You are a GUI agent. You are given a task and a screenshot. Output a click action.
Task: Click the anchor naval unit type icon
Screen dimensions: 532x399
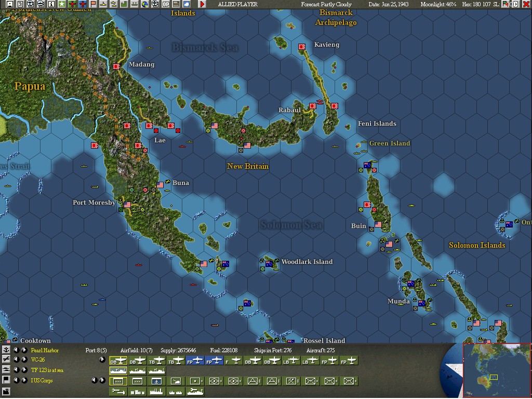157,381
